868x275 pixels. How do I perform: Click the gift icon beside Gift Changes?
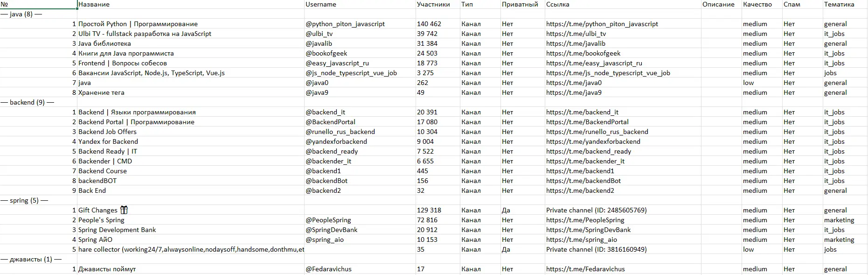click(x=124, y=210)
